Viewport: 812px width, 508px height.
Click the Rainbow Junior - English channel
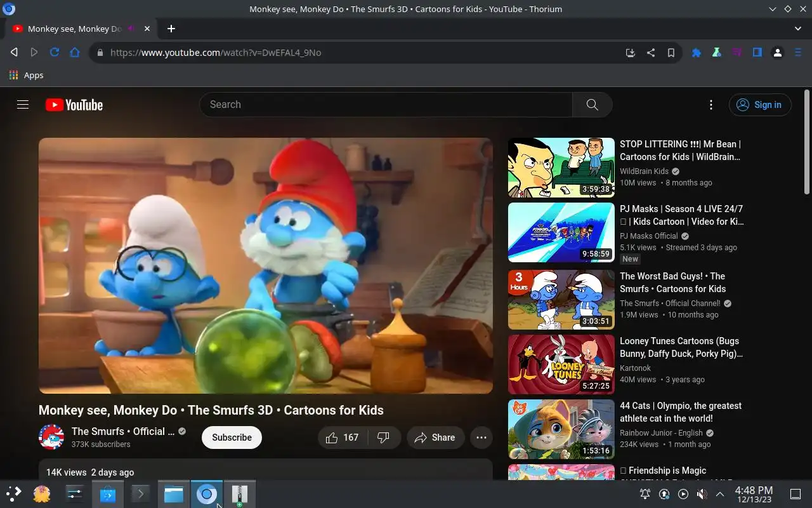[x=661, y=432]
